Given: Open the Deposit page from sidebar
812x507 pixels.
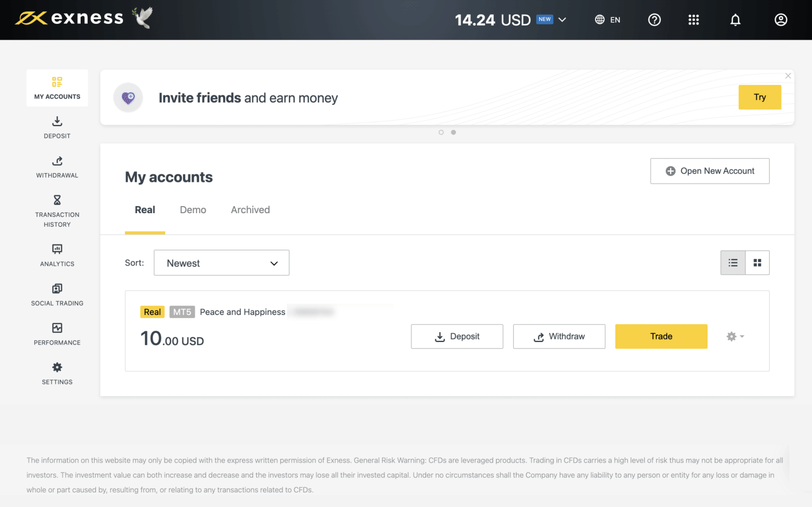Looking at the screenshot, I should [57, 127].
